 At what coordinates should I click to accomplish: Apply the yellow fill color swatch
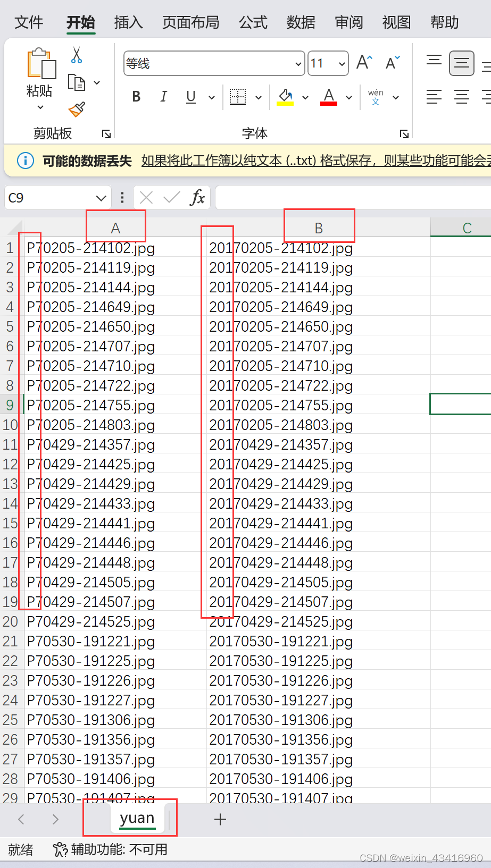[285, 97]
